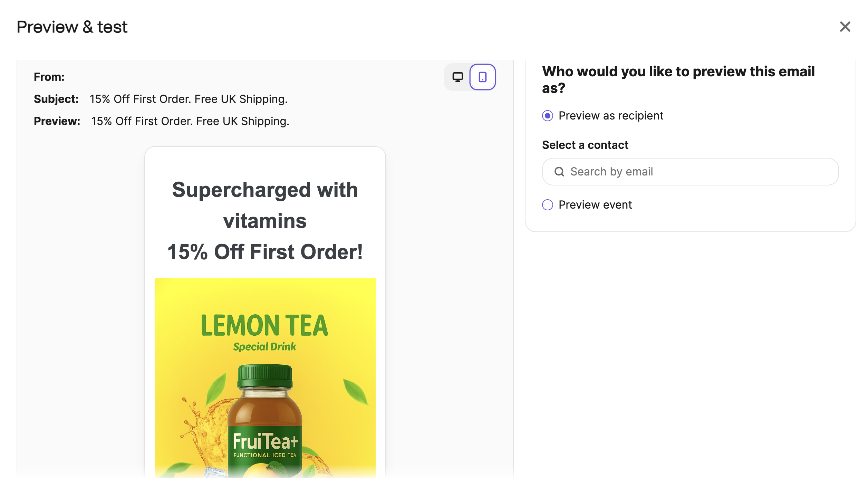
Task: Switch to desktop preview mode
Action: pos(457,77)
